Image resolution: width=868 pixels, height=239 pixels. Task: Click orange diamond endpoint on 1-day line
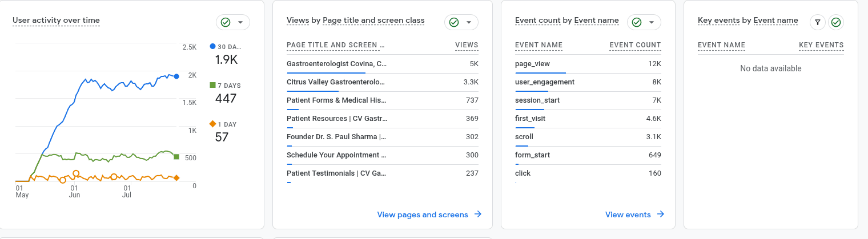click(x=176, y=178)
